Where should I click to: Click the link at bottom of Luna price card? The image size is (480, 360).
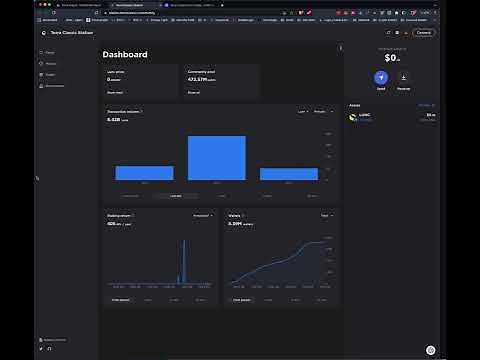click(x=115, y=92)
